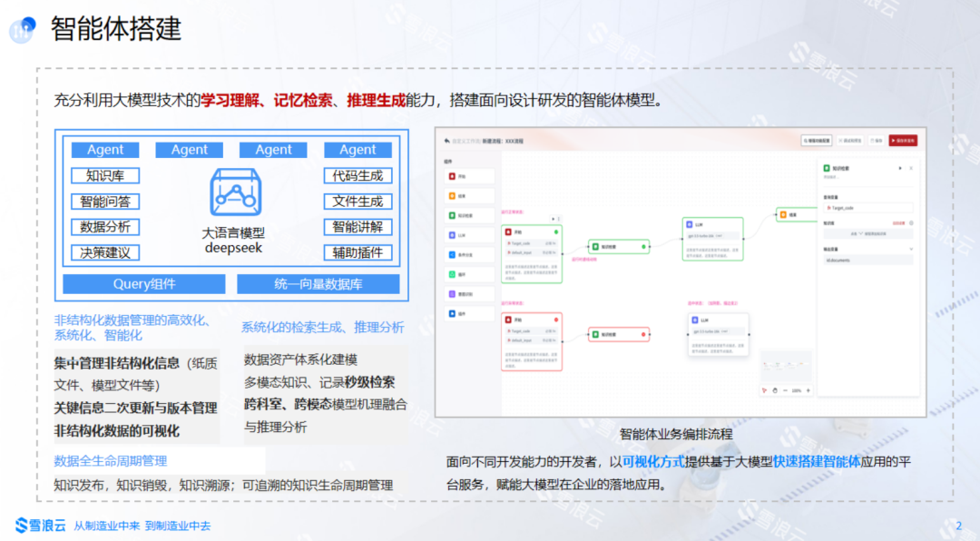Click the orange 结束 node on canvas

797,214
